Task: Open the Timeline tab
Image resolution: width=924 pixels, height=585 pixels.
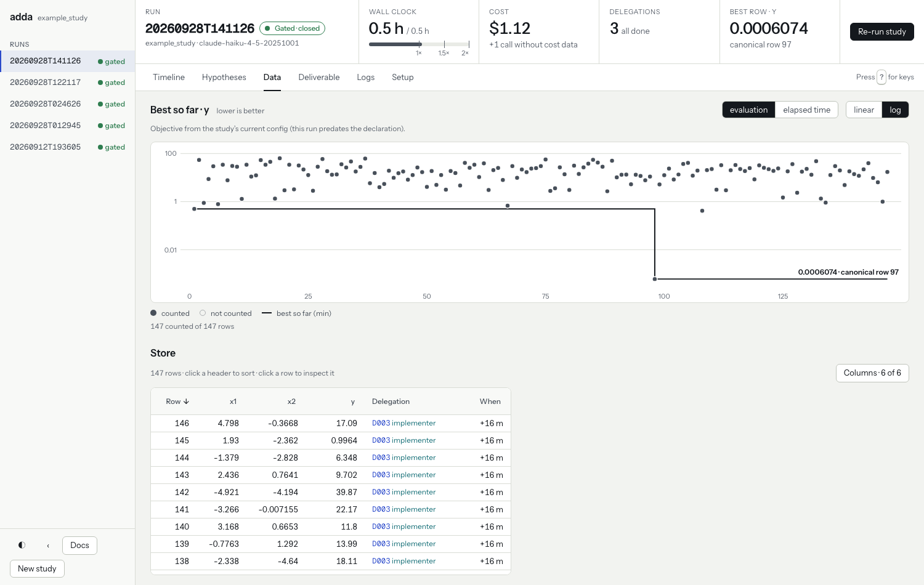Action: [169, 77]
